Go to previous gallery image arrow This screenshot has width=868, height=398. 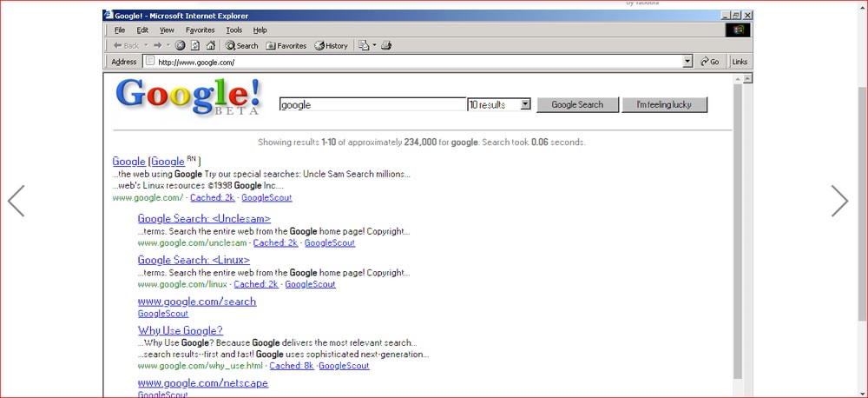pos(16,201)
